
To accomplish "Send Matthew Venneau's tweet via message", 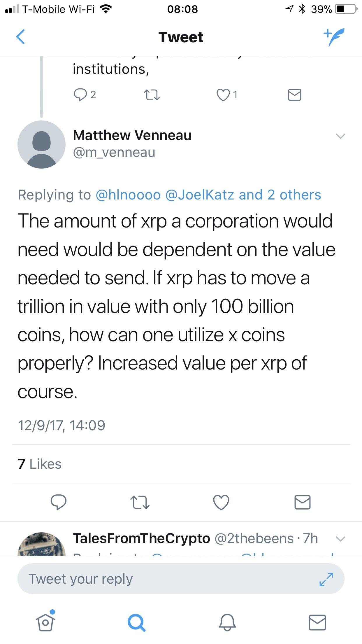I will coord(302,502).
